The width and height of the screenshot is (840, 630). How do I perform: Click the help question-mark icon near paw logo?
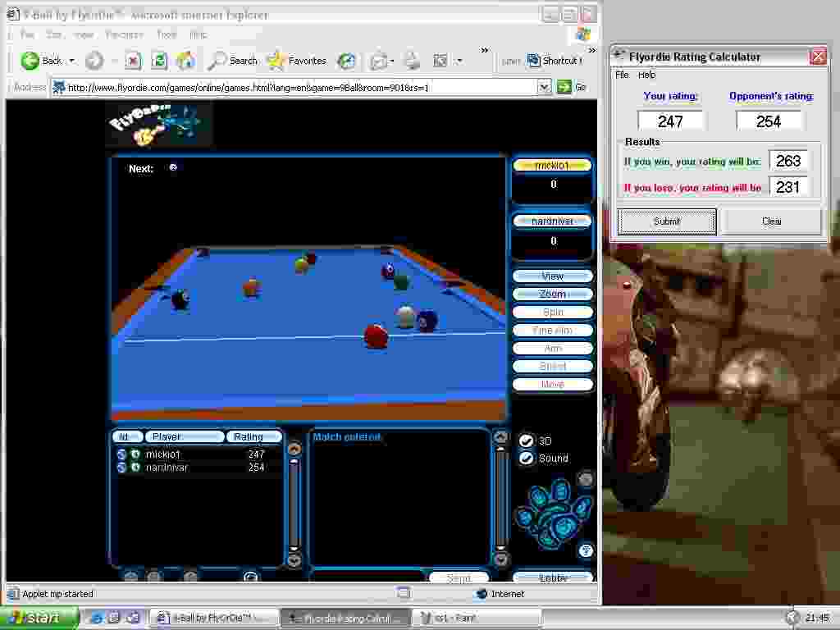coord(586,550)
